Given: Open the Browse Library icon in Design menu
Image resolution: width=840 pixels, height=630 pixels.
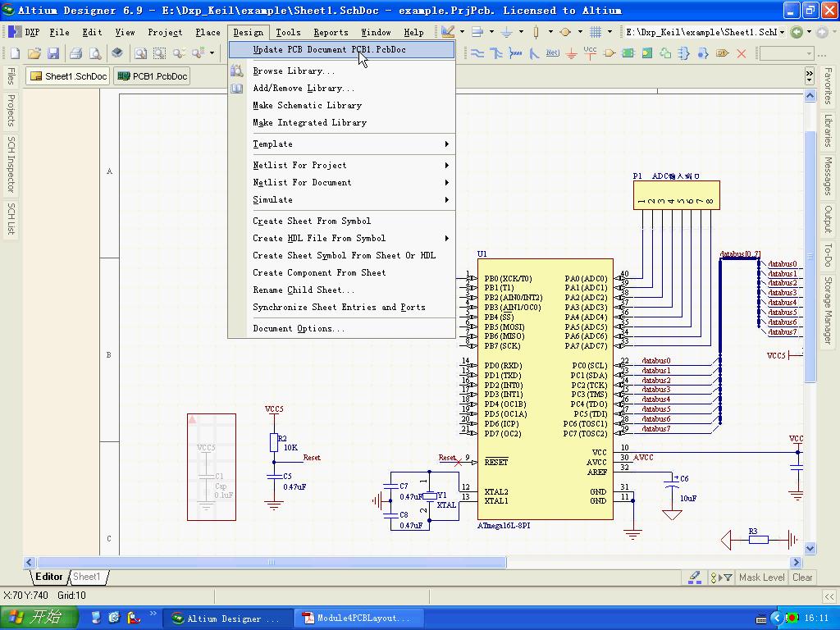Looking at the screenshot, I should point(237,71).
